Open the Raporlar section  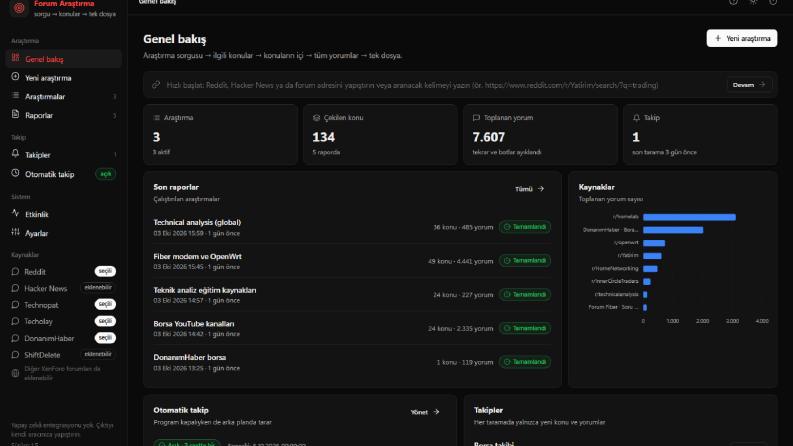tap(64, 115)
